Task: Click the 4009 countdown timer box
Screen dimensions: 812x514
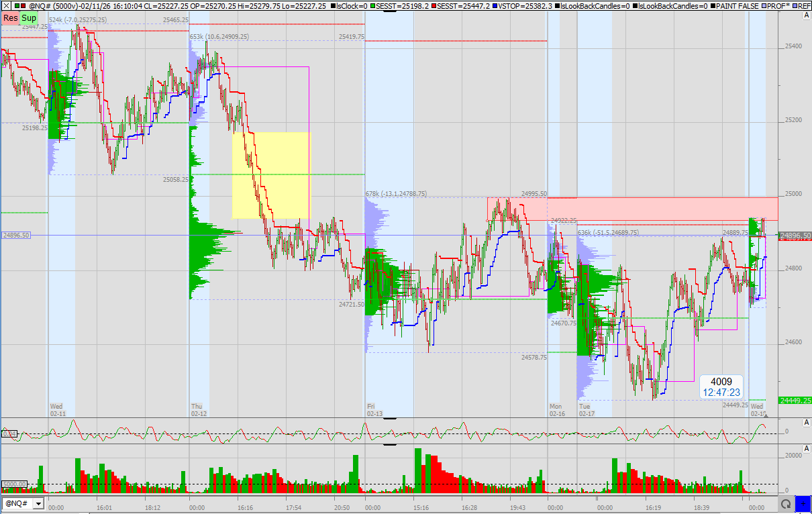Action: (721, 387)
